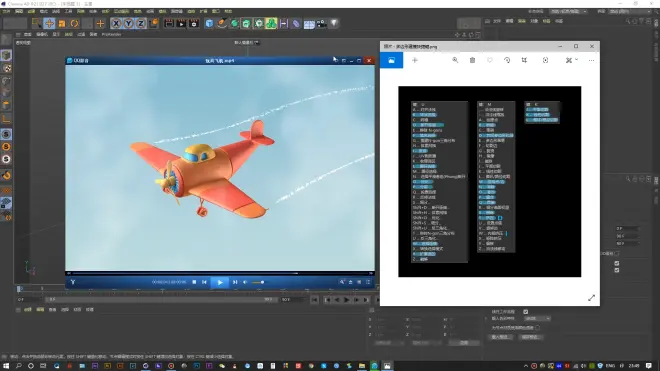This screenshot has height=371, width=660.
Task: Go to timeline start in Cinema 4D
Action: pos(314,300)
